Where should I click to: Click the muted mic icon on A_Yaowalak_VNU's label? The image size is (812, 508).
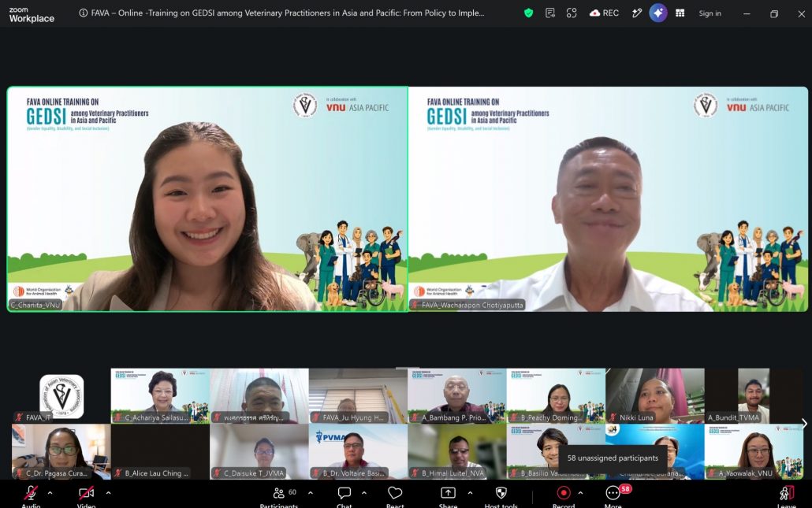tap(712, 473)
